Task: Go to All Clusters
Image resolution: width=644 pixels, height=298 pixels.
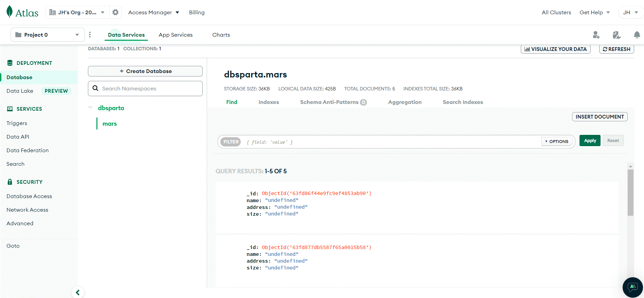Action: [x=556, y=12]
